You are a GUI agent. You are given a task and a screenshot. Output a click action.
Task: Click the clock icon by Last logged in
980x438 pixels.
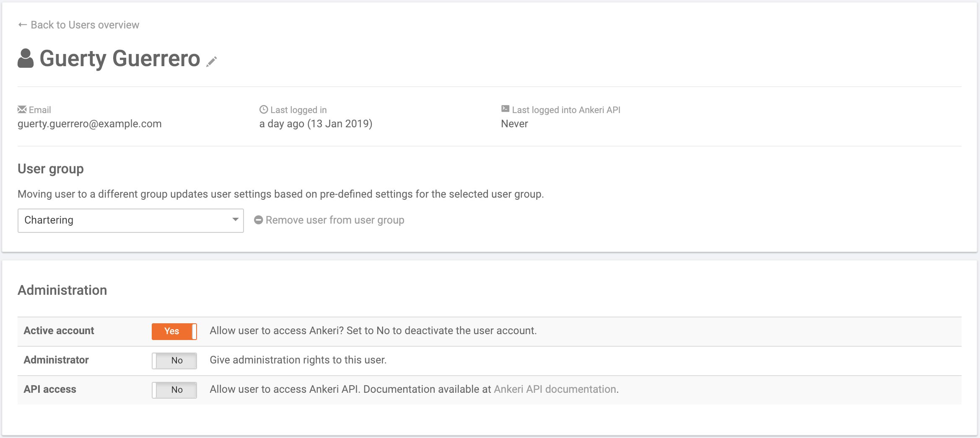pos(263,110)
